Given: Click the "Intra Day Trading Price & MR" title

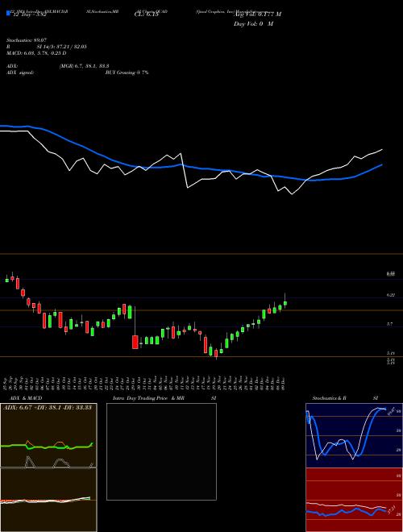Looking at the screenshot, I should pyautogui.click(x=149, y=398).
